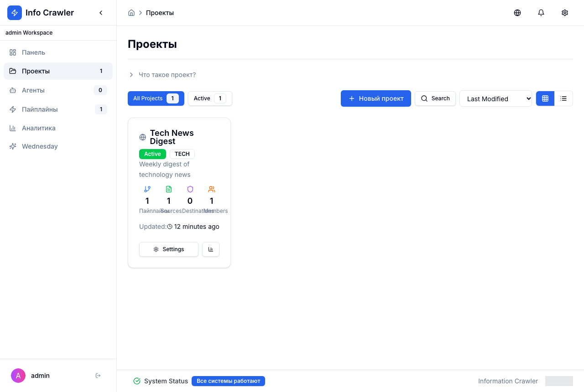Go to Пайплайны section

pos(58,109)
